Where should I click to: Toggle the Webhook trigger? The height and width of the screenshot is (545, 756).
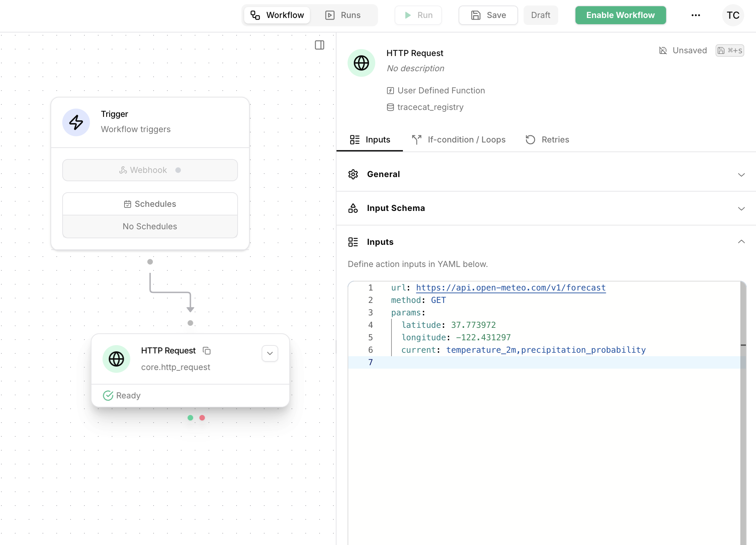coord(150,170)
